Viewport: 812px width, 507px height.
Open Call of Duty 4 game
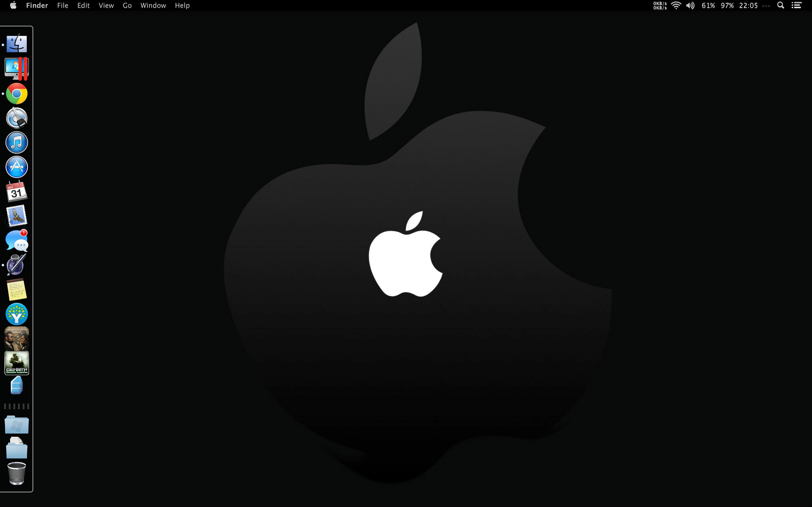coord(16,363)
